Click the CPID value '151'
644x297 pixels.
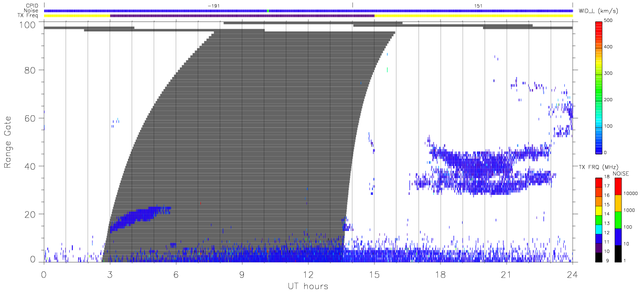pos(478,6)
